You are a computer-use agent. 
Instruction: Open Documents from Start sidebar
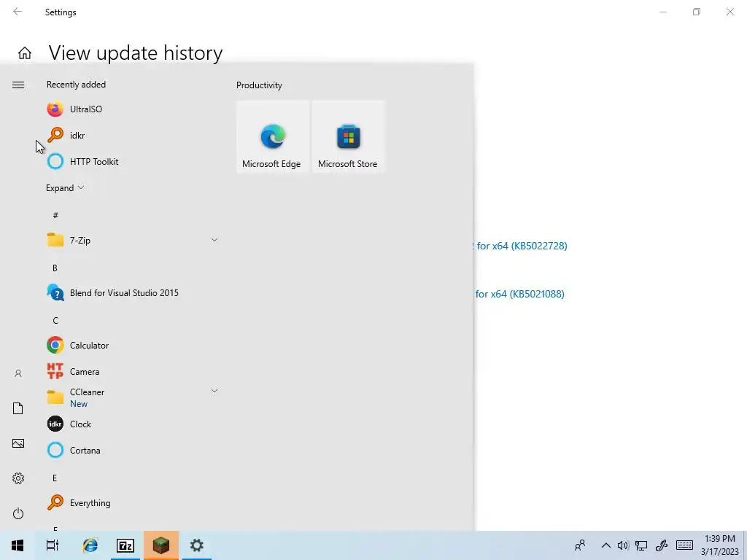[18, 408]
